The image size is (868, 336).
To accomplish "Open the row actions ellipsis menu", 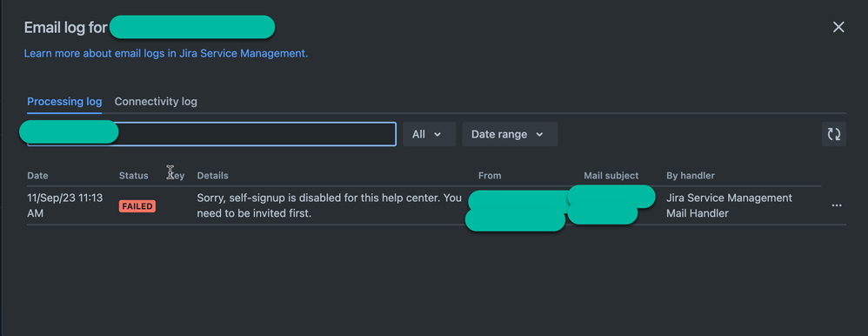I will 837,205.
